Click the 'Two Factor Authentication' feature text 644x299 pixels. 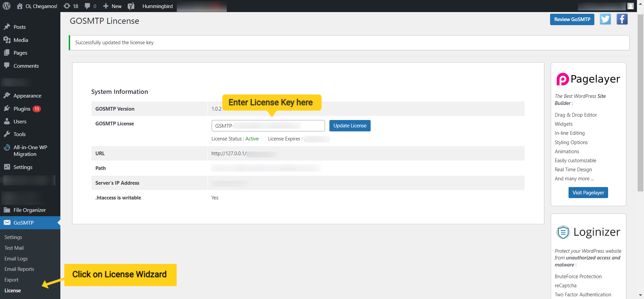[583, 295]
